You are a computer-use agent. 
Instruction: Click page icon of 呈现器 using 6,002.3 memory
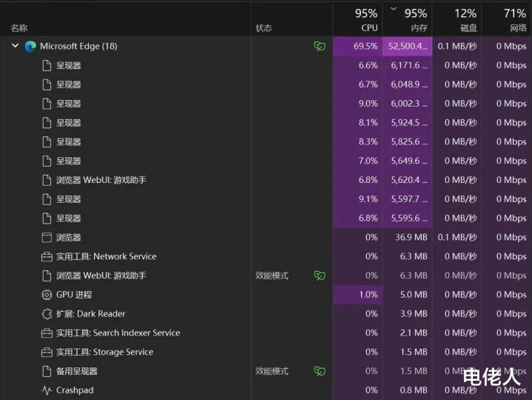click(x=47, y=104)
